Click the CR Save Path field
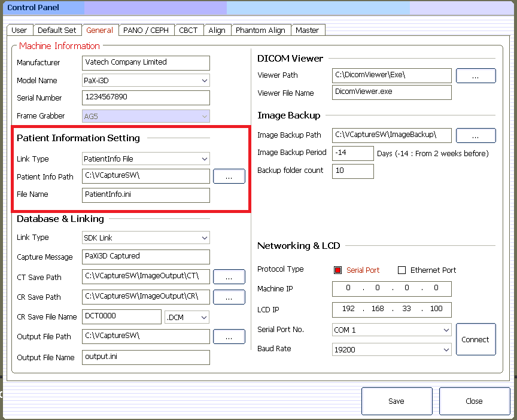This screenshot has width=517, height=420. (146, 297)
